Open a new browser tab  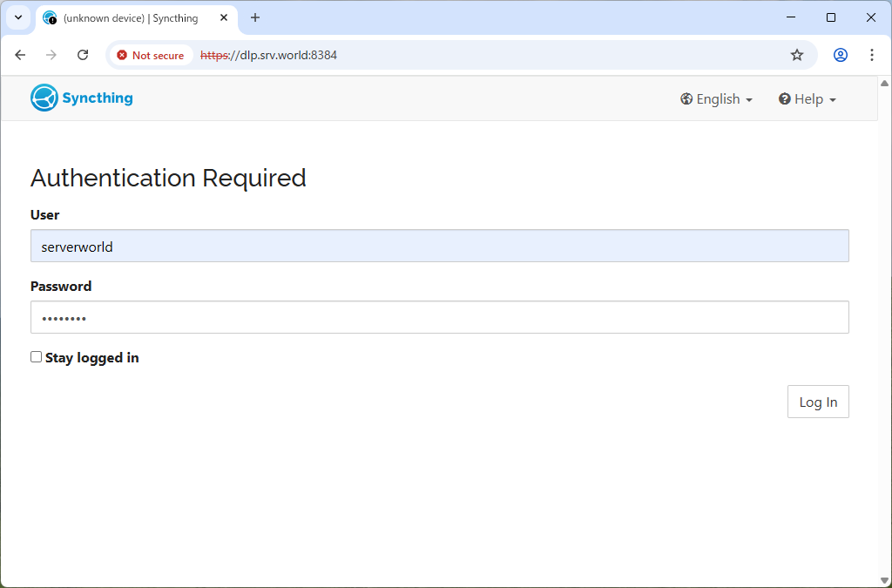255,18
